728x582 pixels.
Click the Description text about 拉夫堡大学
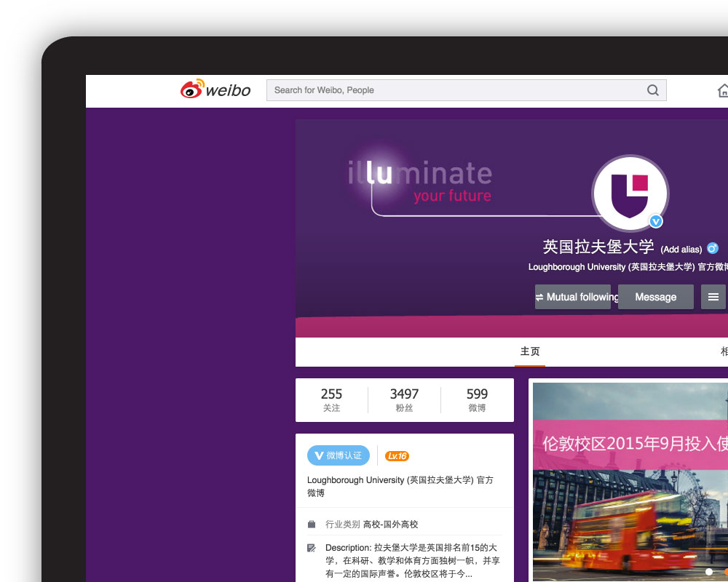click(x=412, y=561)
